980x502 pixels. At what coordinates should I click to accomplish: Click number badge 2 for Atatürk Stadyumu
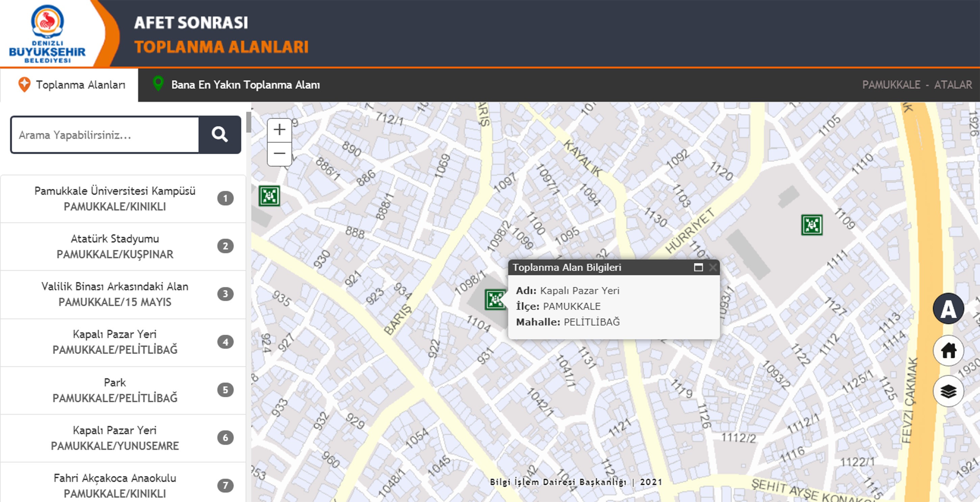click(225, 246)
